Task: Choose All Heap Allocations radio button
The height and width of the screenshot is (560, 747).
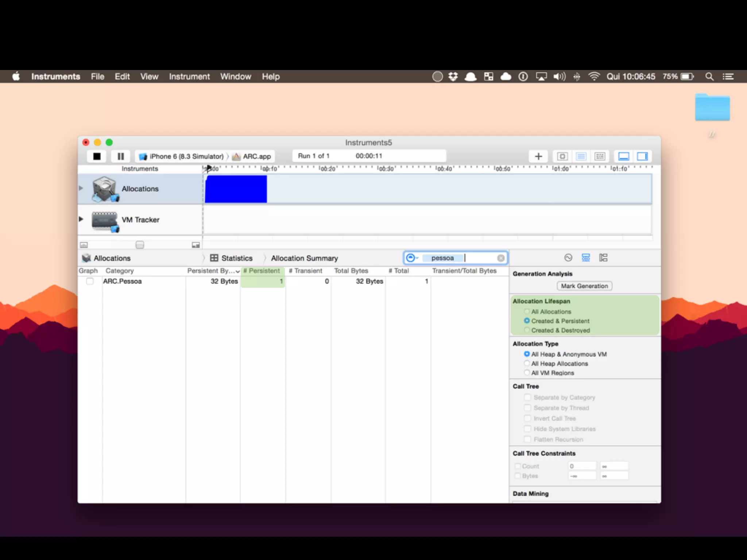Action: tap(527, 363)
